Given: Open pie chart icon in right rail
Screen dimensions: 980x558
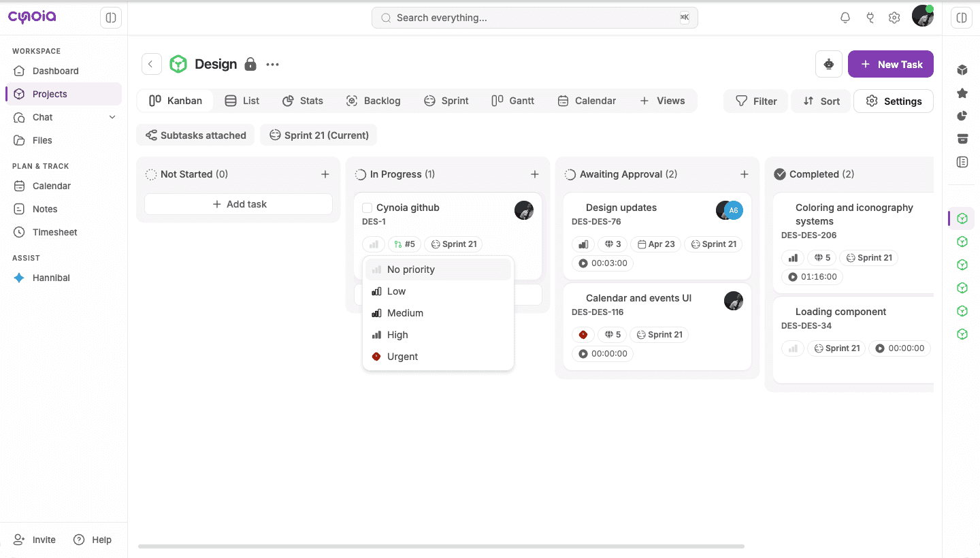Looking at the screenshot, I should coord(962,116).
